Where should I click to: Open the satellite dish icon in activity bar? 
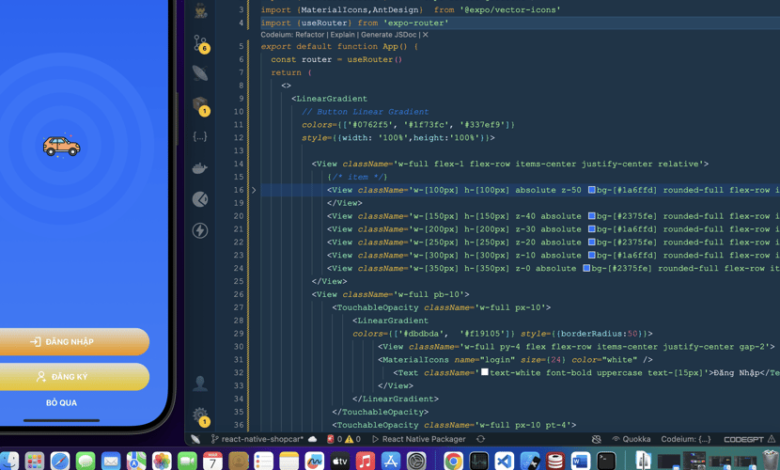(200, 73)
